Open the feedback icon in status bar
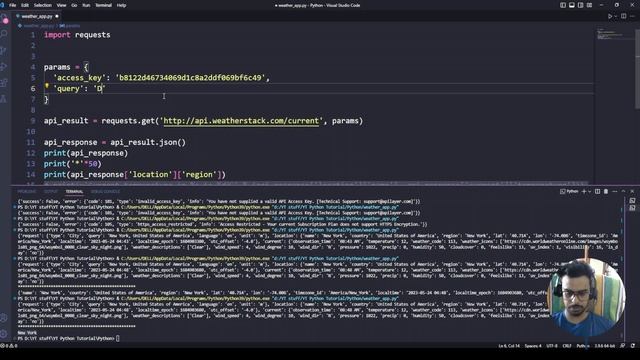Screen dimensions: 640x360 pyautogui.click(x=623, y=346)
